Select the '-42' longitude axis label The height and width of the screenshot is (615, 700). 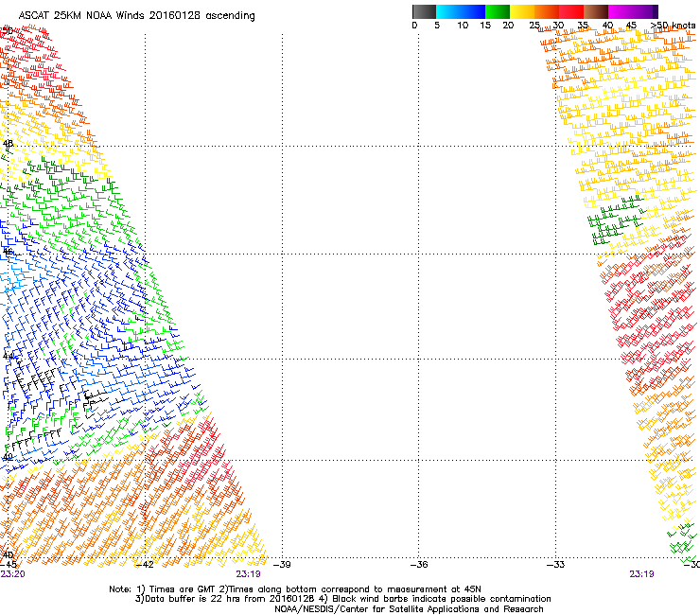(x=145, y=565)
